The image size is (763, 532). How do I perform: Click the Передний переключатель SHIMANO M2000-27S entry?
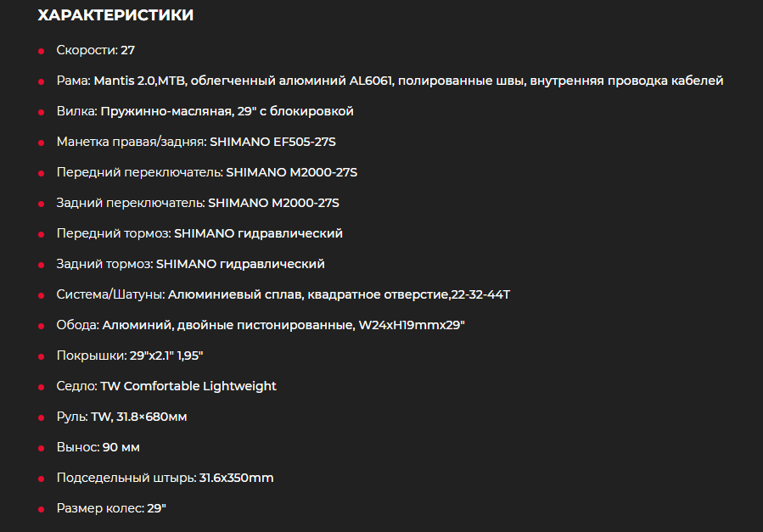click(207, 172)
